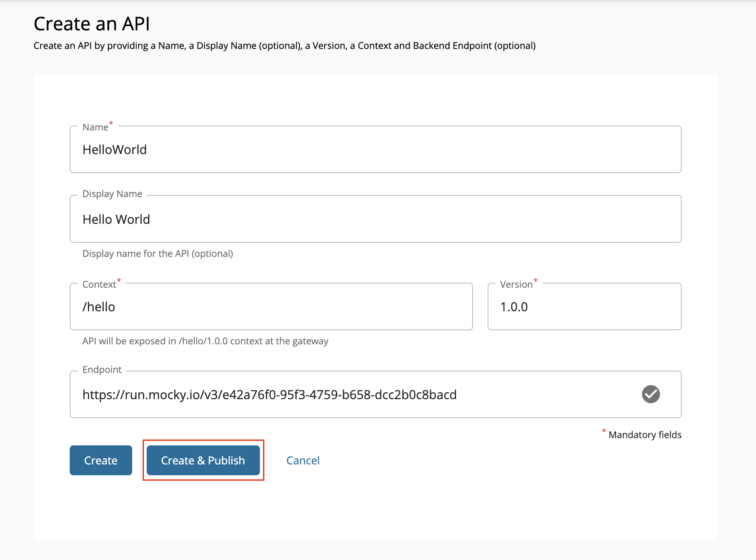Select the Version field containing 1.0.0
Image resolution: width=756 pixels, height=560 pixels.
(584, 307)
